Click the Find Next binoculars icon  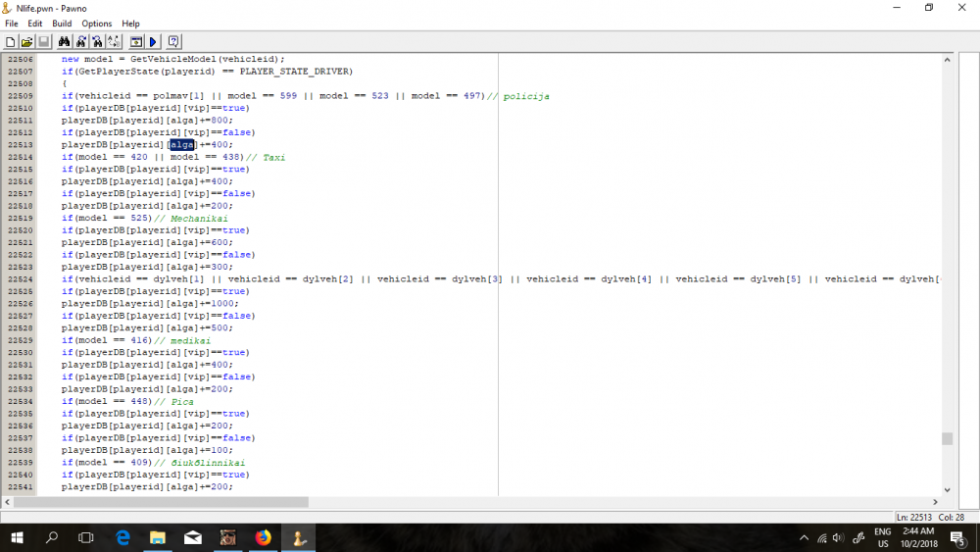(x=80, y=42)
